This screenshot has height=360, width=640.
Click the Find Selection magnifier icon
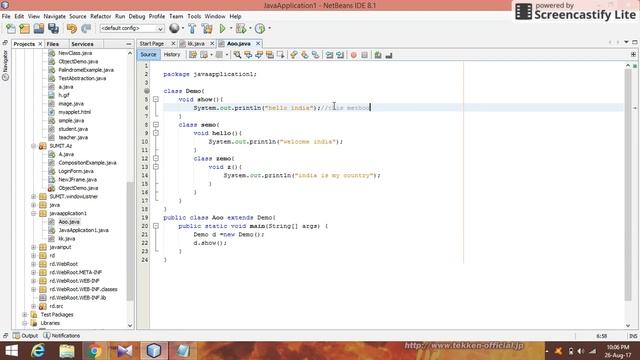237,55
